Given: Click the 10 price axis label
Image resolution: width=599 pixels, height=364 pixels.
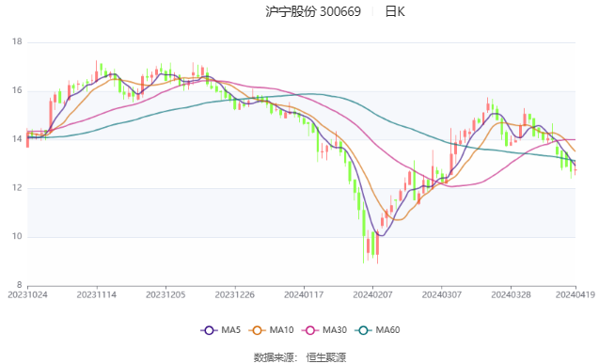Looking at the screenshot, I should [17, 236].
